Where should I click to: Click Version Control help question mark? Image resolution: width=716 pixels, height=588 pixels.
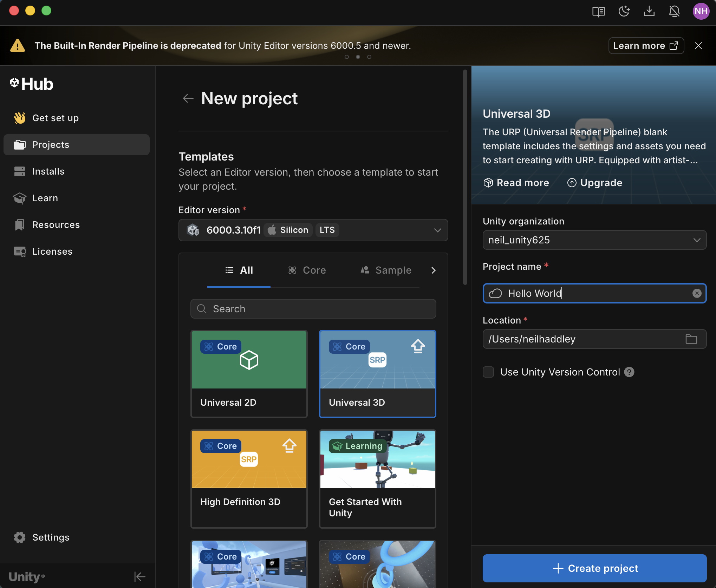629,372
